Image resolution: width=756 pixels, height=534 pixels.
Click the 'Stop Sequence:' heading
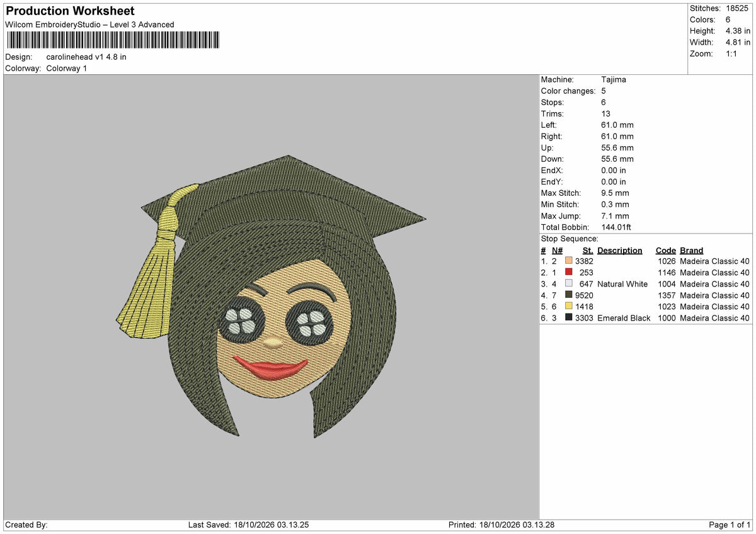(x=570, y=239)
